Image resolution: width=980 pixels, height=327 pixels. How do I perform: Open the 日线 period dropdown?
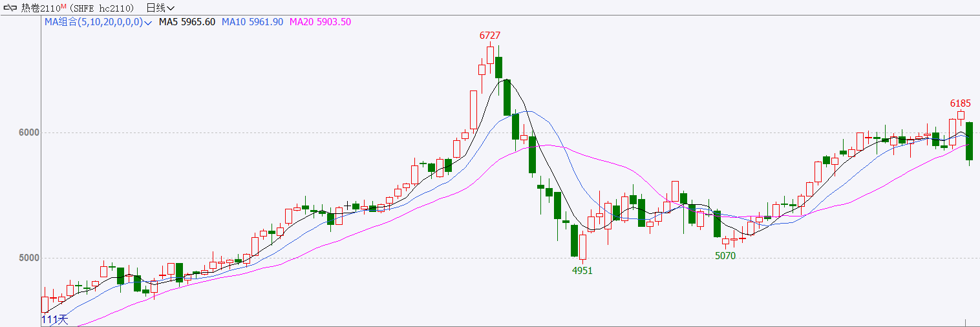[160, 8]
